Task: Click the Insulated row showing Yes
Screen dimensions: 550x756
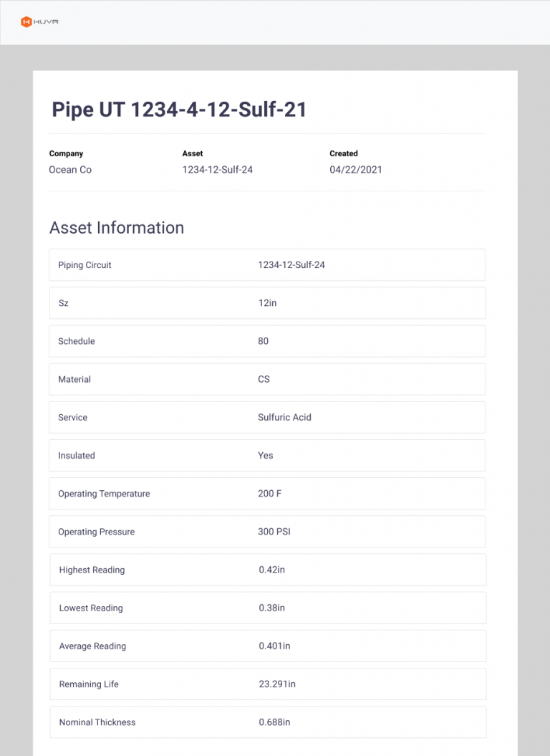Action: click(x=265, y=455)
